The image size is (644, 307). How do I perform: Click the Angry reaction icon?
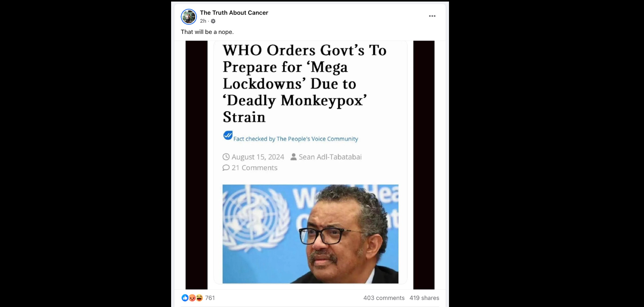click(x=192, y=298)
